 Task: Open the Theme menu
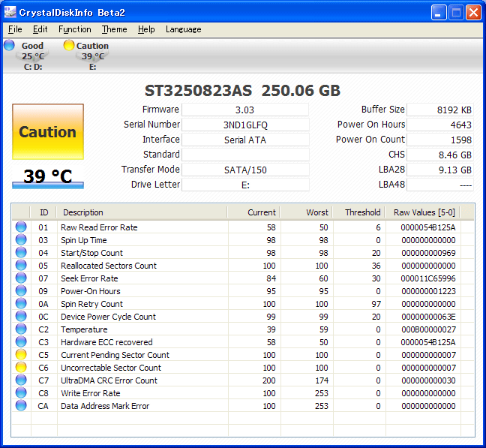(x=115, y=29)
